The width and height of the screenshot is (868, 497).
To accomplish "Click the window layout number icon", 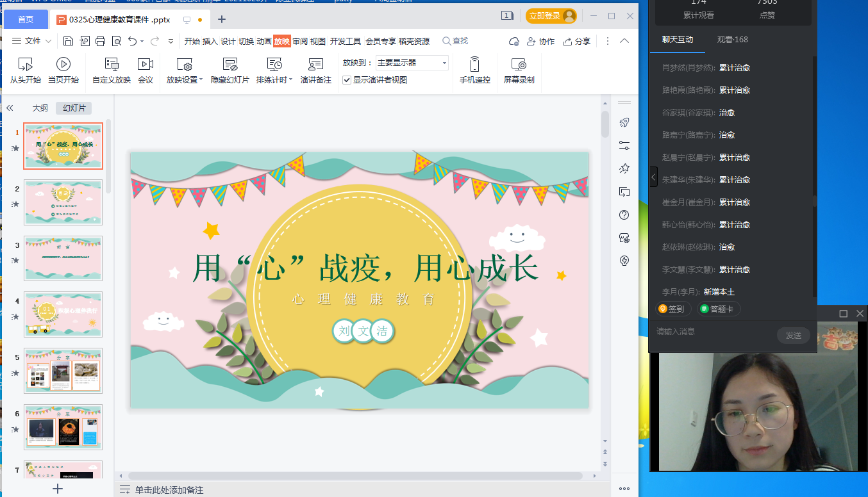I will (508, 16).
